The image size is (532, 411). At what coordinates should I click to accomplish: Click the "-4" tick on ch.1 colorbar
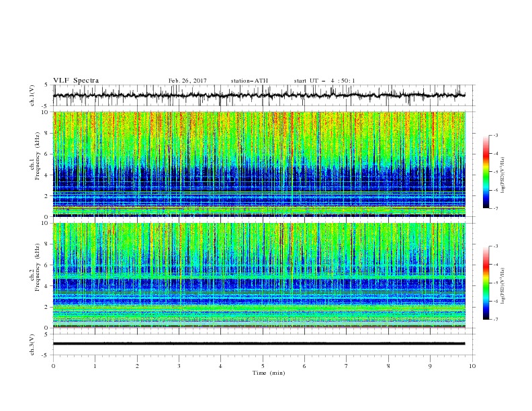pyautogui.click(x=496, y=154)
